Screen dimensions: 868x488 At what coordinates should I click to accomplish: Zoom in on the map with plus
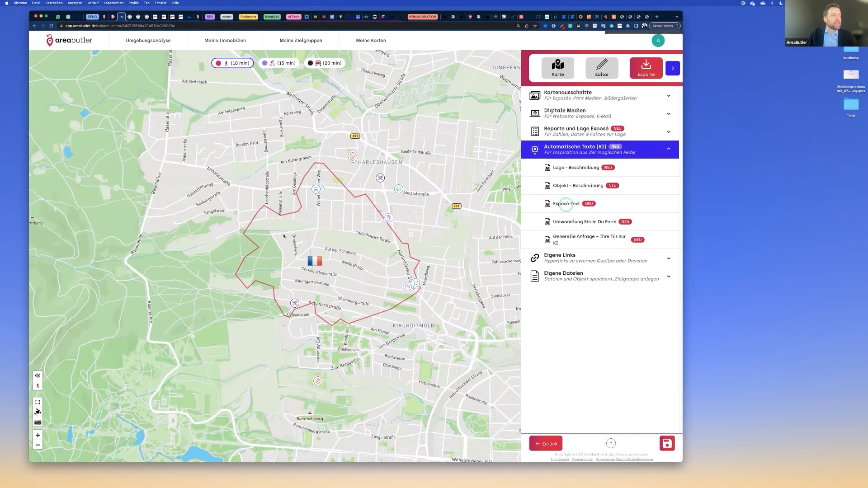(x=38, y=435)
